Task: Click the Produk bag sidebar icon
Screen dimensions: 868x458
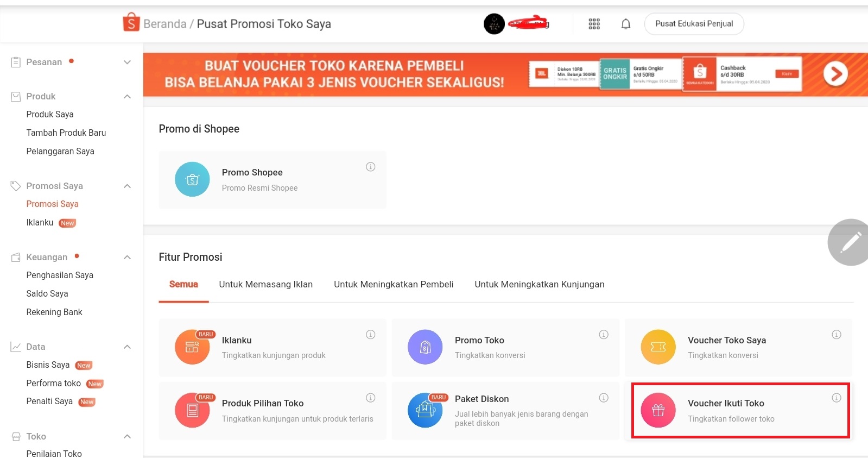Action: (x=16, y=96)
